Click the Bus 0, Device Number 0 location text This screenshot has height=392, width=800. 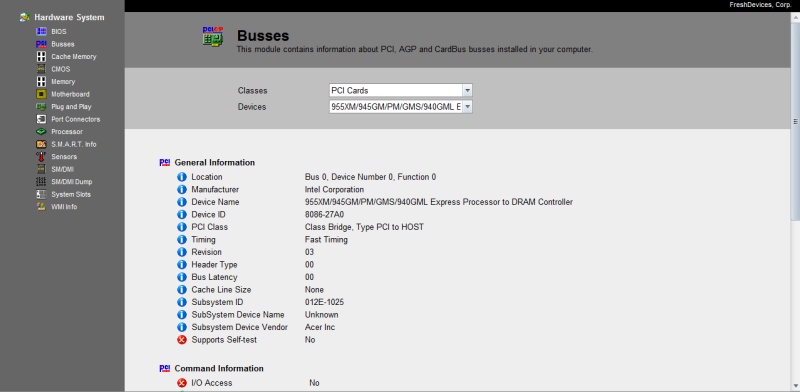click(x=370, y=177)
